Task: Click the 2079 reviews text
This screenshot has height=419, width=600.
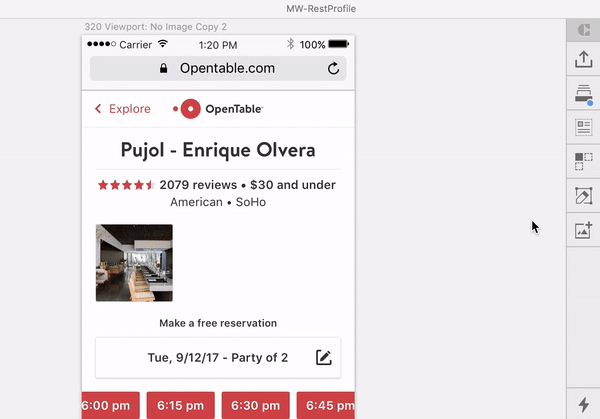Action: (198, 185)
